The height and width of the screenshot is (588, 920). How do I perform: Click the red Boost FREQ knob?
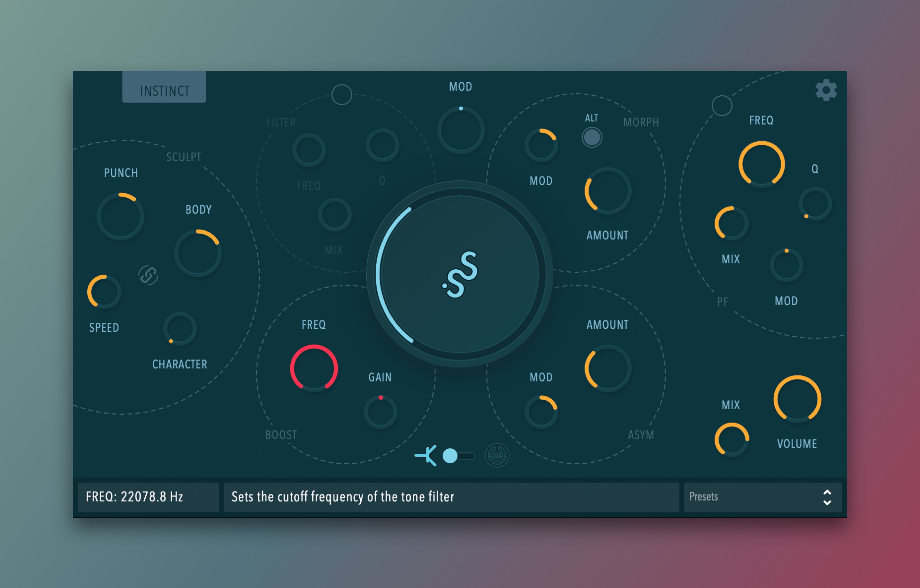click(x=314, y=368)
